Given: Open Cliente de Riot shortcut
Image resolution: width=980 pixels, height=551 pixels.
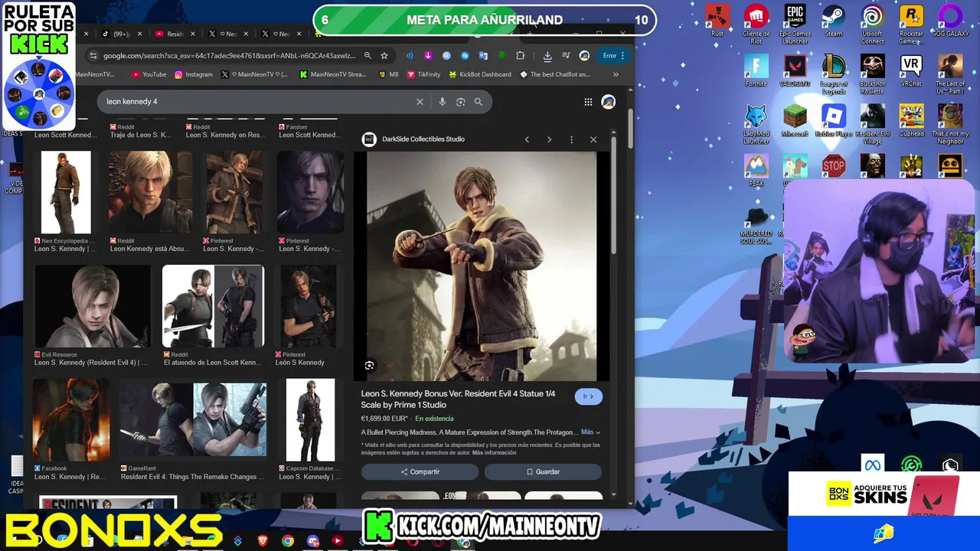Looking at the screenshot, I should click(x=756, y=24).
